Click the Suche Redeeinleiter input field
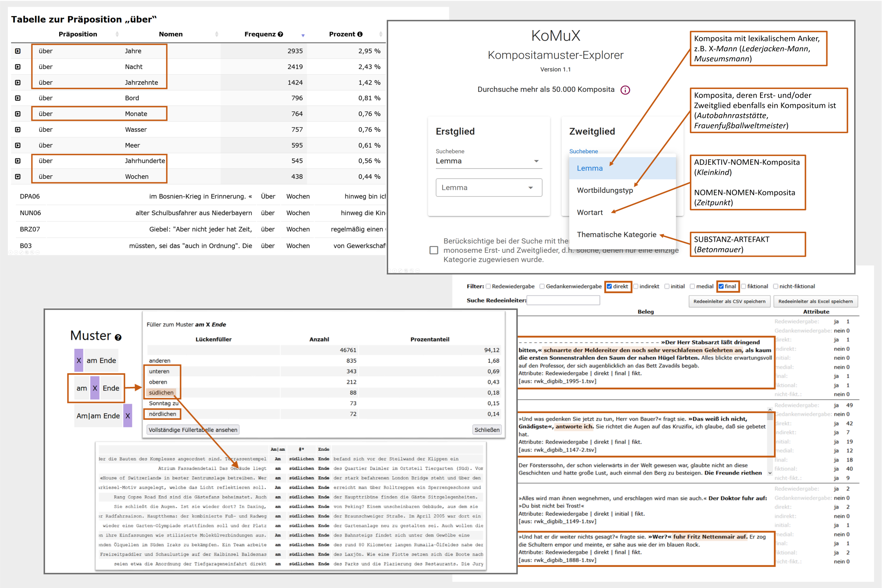 (x=563, y=301)
